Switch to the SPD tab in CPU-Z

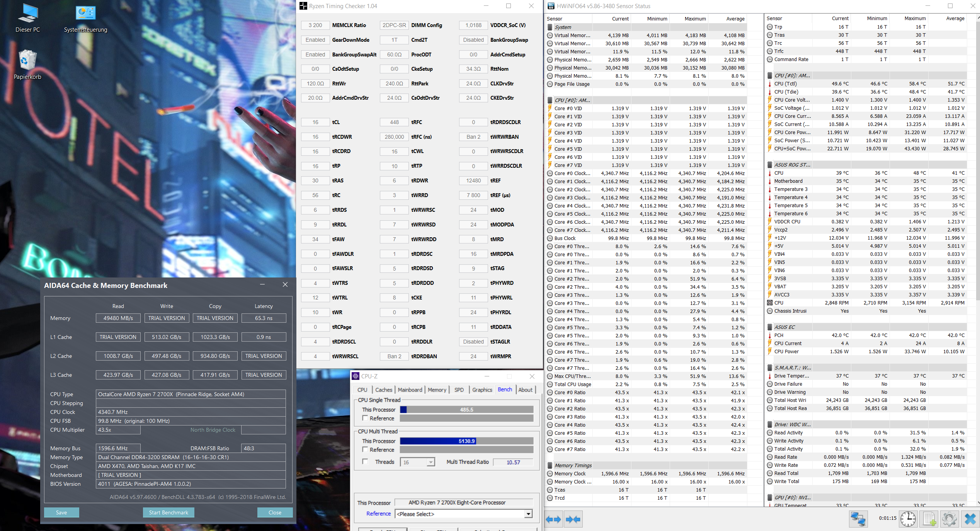pyautogui.click(x=459, y=390)
